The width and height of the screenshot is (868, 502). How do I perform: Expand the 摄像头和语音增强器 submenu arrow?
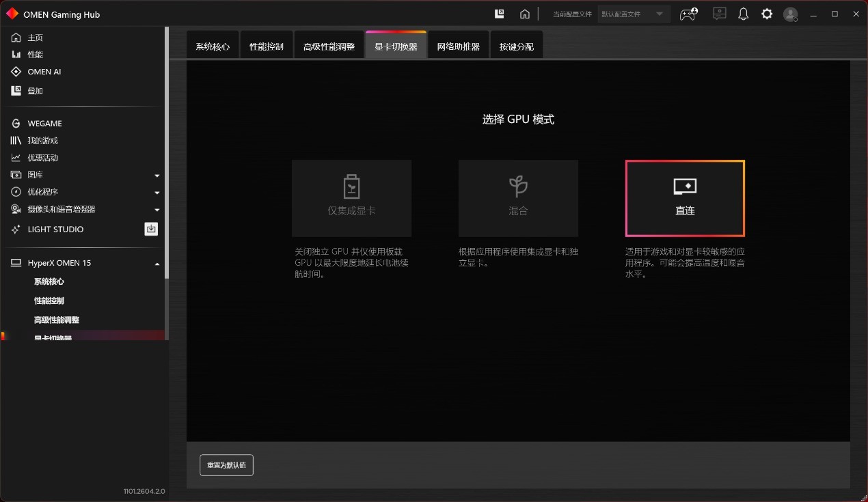click(x=157, y=210)
